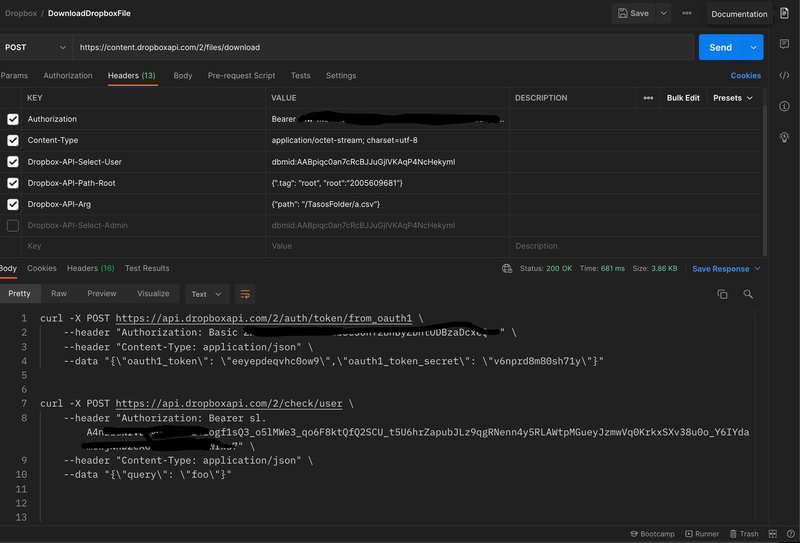Click the request URL input field
This screenshot has height=543, width=800.
380,47
